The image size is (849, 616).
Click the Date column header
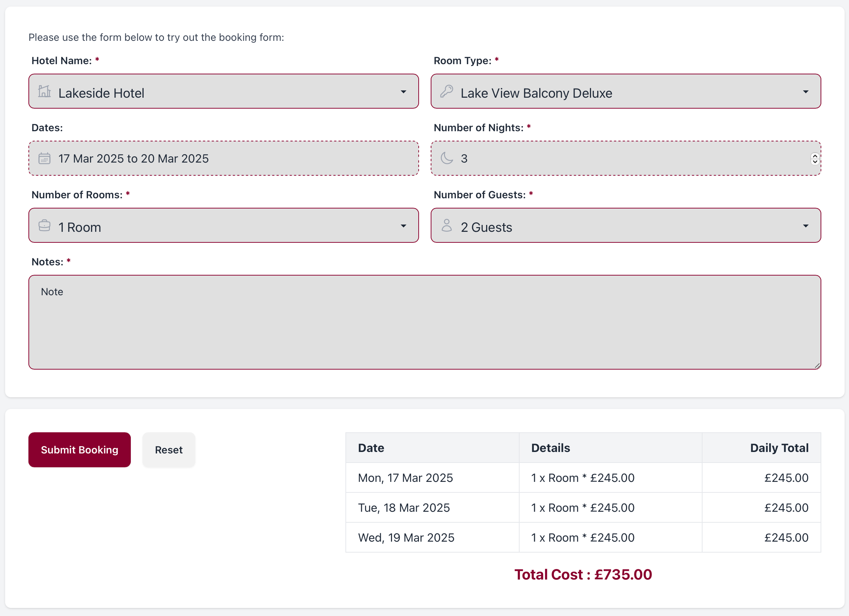click(x=371, y=448)
